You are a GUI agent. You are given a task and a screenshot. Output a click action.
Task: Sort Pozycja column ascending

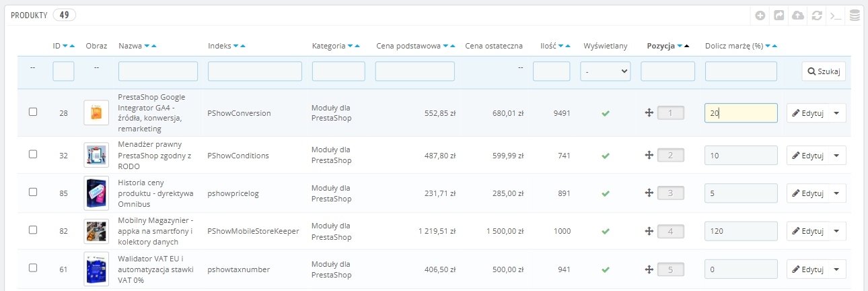tap(687, 46)
